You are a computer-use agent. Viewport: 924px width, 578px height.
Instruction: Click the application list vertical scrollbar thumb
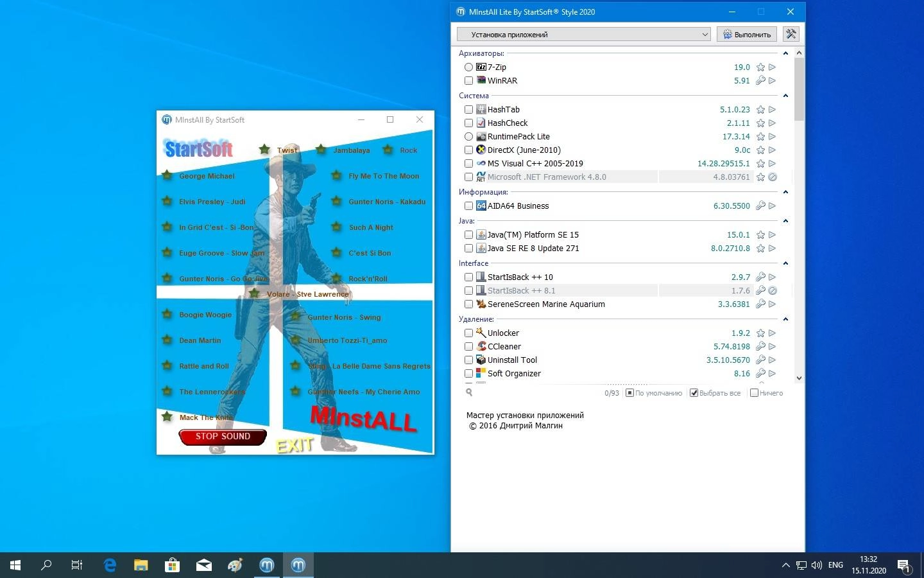tap(799, 89)
